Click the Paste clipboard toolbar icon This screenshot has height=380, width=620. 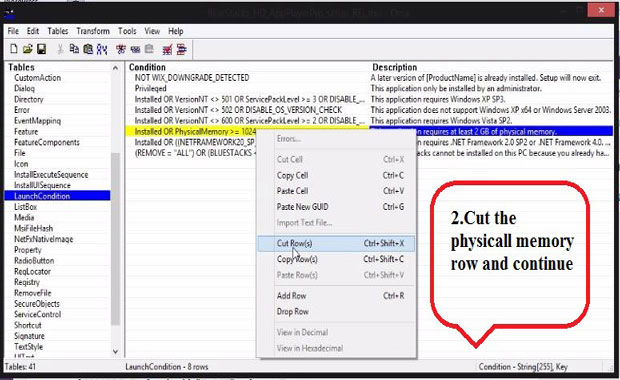pyautogui.click(x=88, y=49)
